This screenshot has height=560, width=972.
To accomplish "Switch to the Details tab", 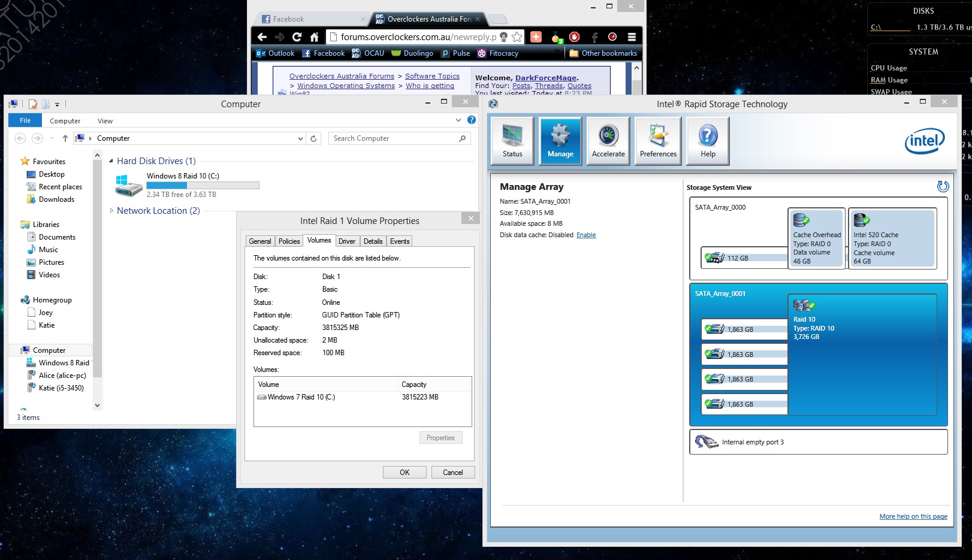I will pos(373,241).
